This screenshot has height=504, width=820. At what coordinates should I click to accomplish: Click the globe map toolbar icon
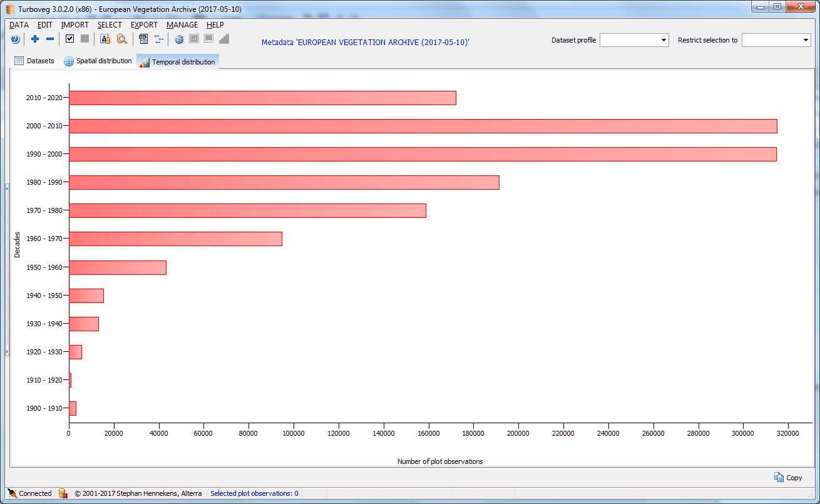point(179,39)
